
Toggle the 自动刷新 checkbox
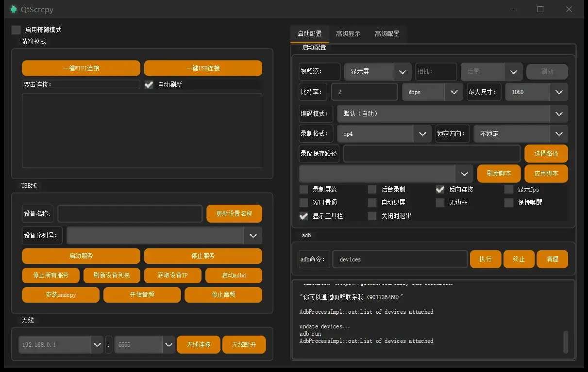click(x=149, y=84)
